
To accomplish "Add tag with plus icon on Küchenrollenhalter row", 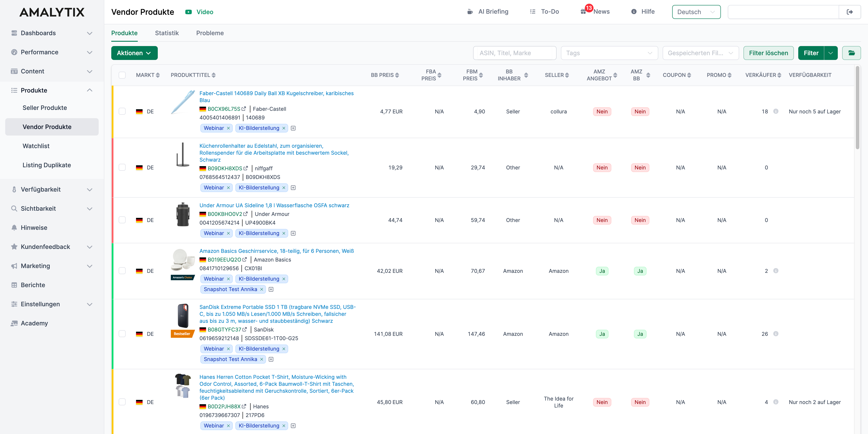I will pos(293,187).
